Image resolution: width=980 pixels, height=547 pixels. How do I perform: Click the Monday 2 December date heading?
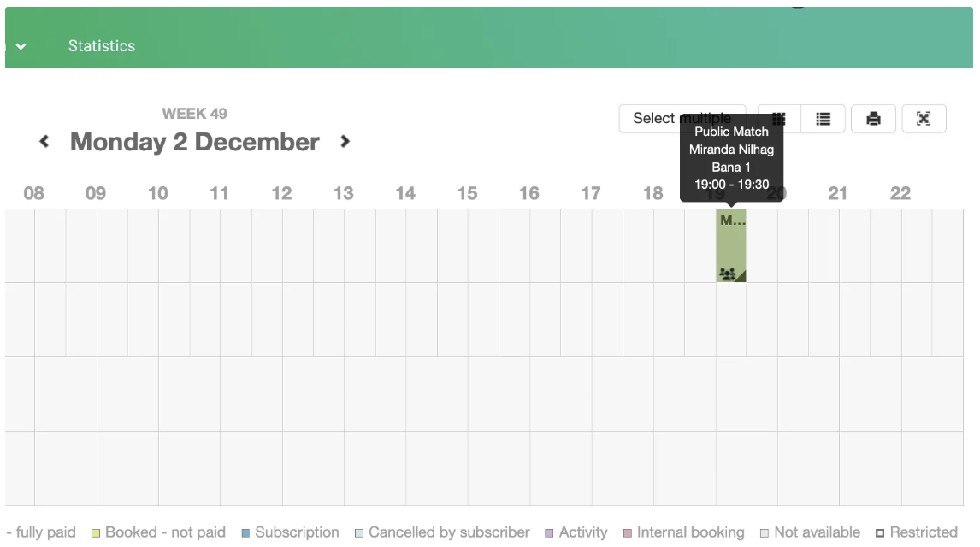[x=195, y=142]
